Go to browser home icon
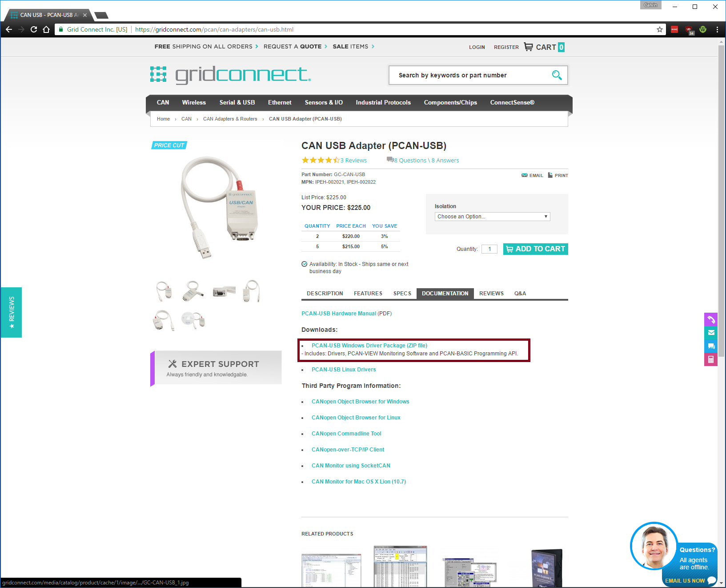726x588 pixels. coord(46,29)
